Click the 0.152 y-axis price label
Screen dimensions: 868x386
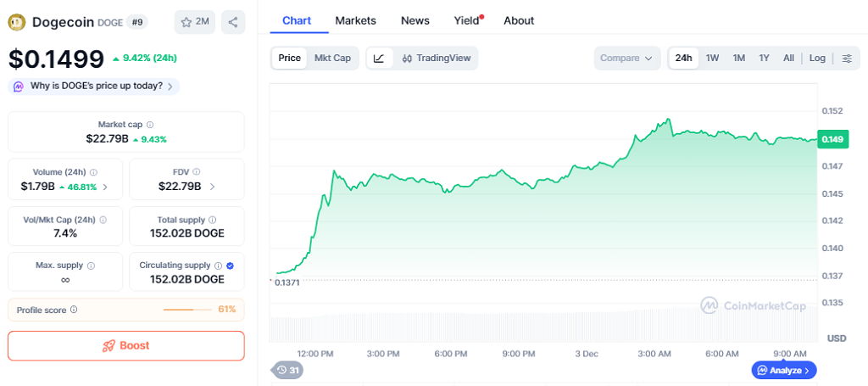click(832, 111)
